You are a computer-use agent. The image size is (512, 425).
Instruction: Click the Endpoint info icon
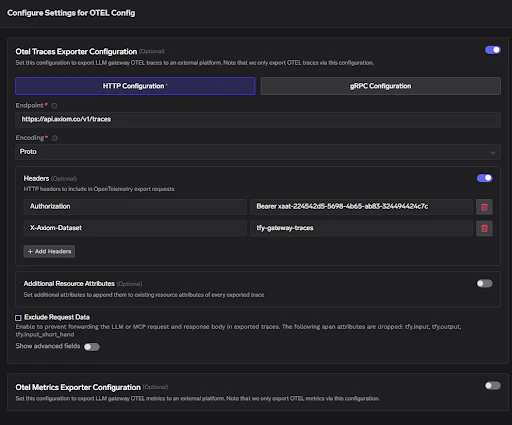(54, 106)
